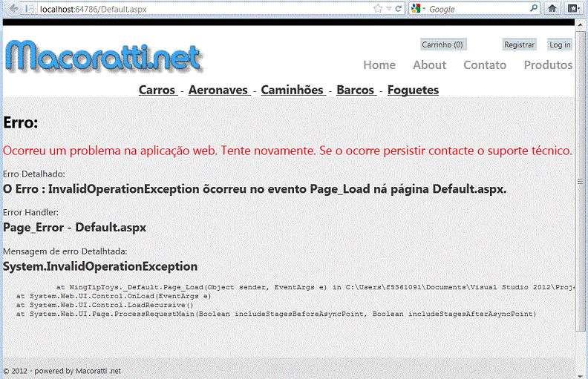Click the Log in button

[x=560, y=45]
